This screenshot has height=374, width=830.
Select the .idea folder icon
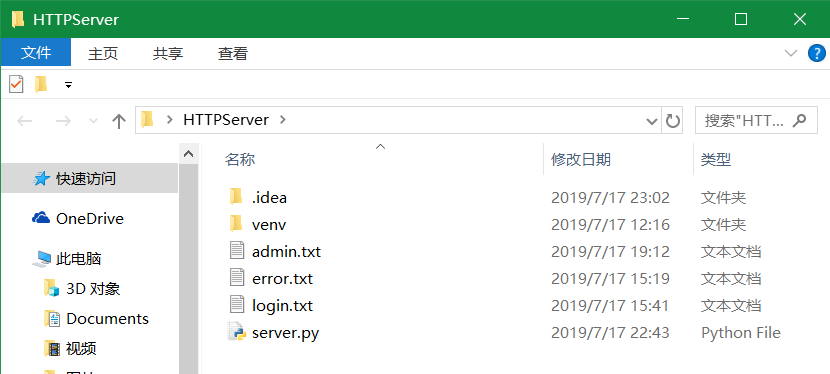tap(236, 197)
